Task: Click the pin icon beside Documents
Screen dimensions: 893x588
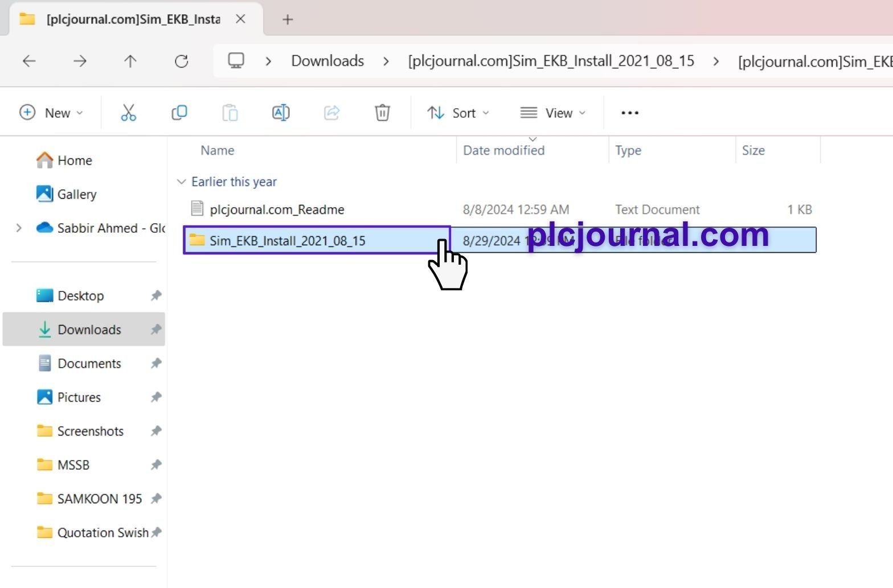Action: point(156,363)
